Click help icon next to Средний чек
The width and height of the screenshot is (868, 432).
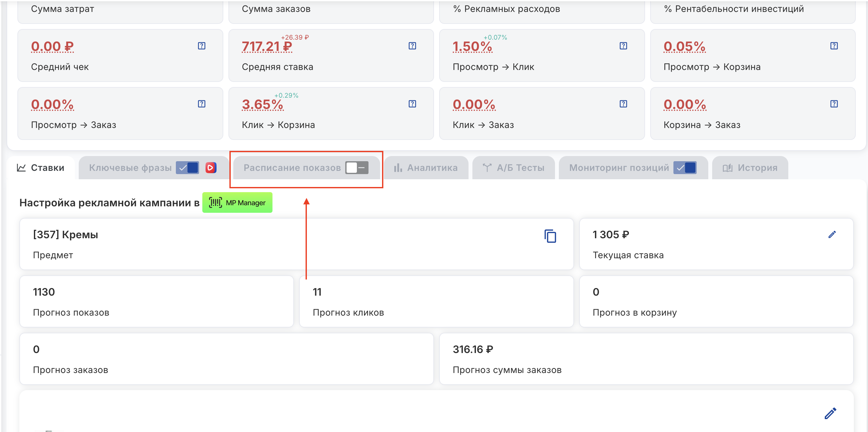[x=201, y=46]
